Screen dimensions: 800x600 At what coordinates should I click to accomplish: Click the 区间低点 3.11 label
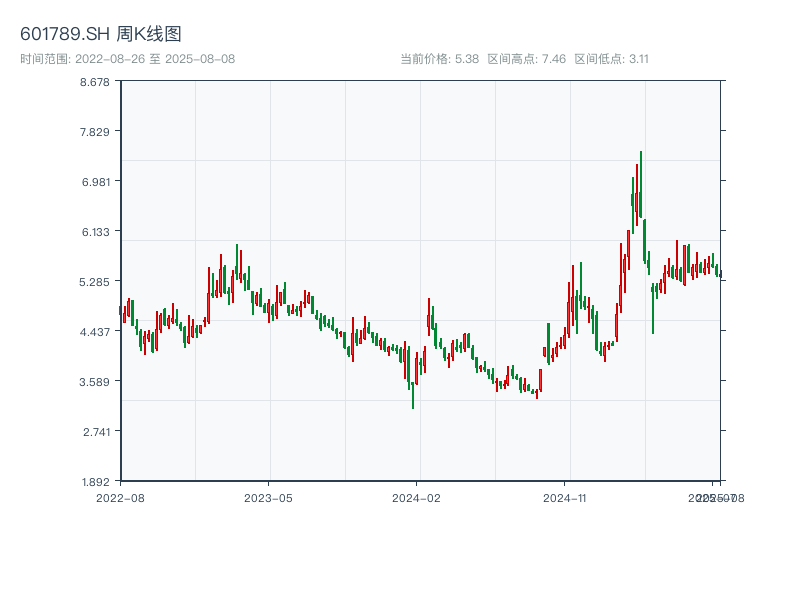point(612,59)
